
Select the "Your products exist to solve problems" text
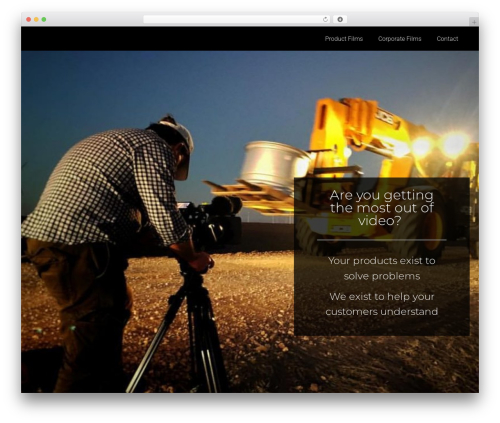click(382, 268)
